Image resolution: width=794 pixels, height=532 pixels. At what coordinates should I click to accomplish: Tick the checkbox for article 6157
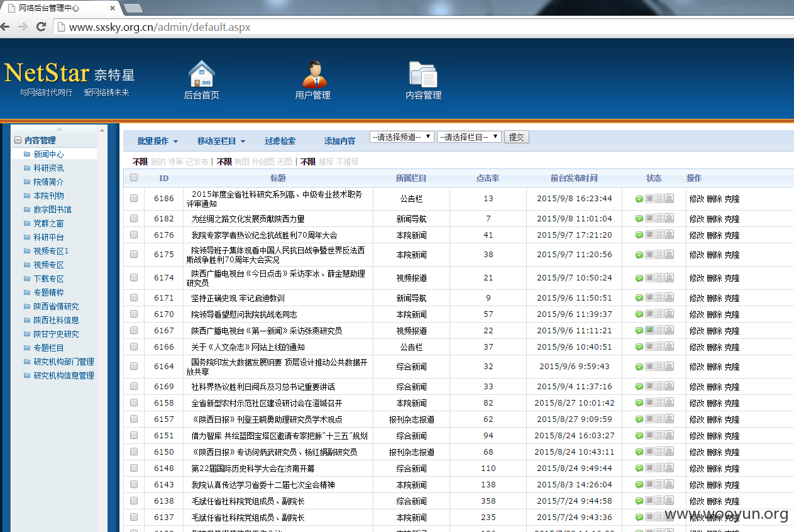point(134,419)
